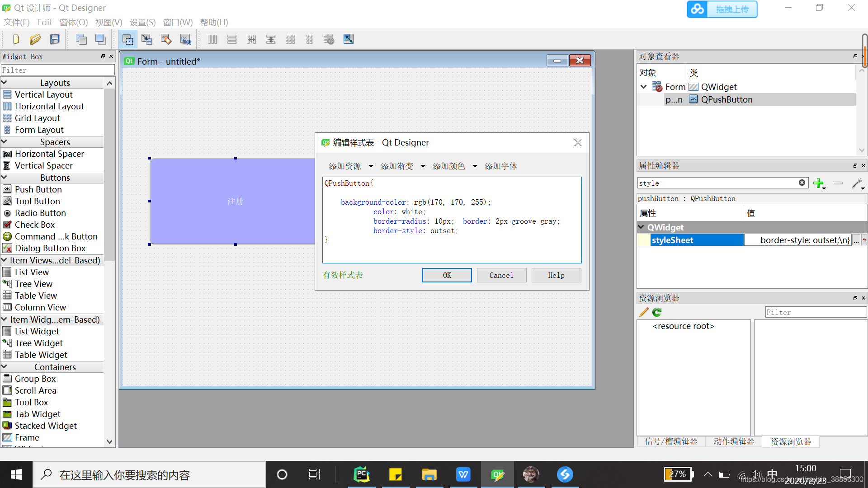The height and width of the screenshot is (488, 868).
Task: Click OK in the style sheet dialog
Action: (447, 275)
